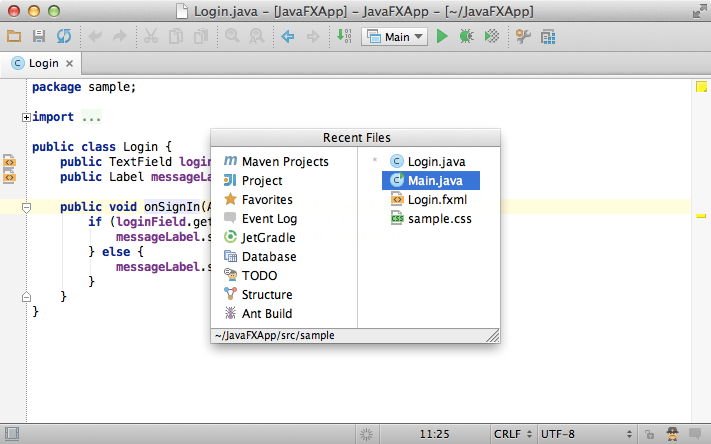Click the Open folder toolbar icon

coord(14,36)
